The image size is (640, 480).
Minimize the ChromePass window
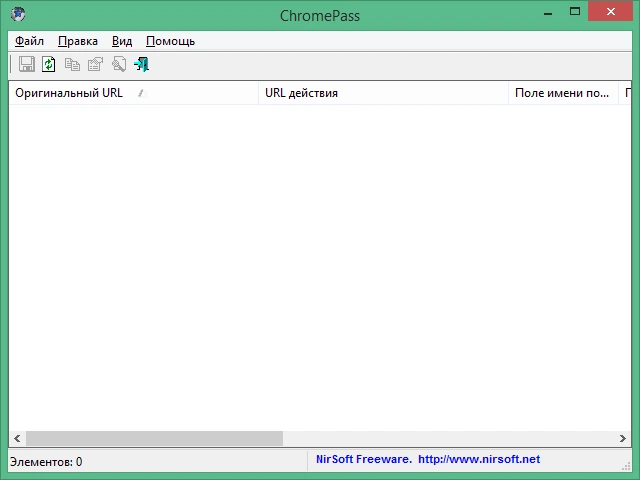pos(548,13)
